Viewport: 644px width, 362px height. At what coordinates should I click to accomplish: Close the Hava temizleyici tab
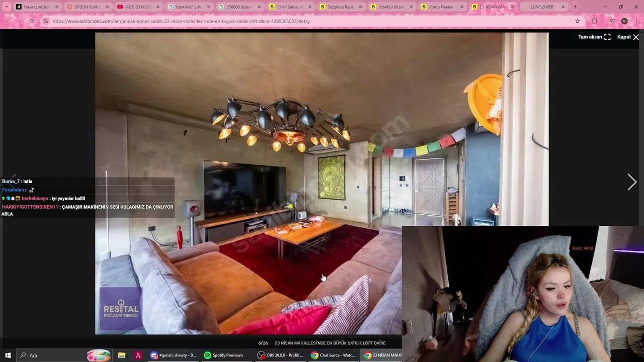coord(56,7)
